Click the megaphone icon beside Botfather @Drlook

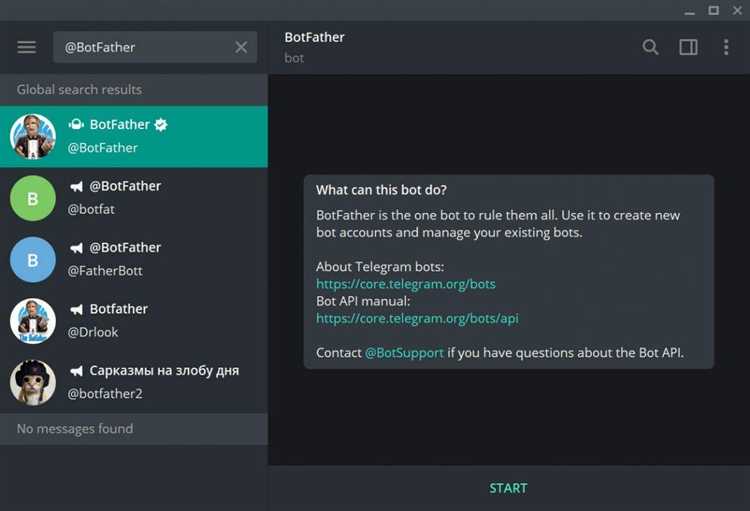76,310
